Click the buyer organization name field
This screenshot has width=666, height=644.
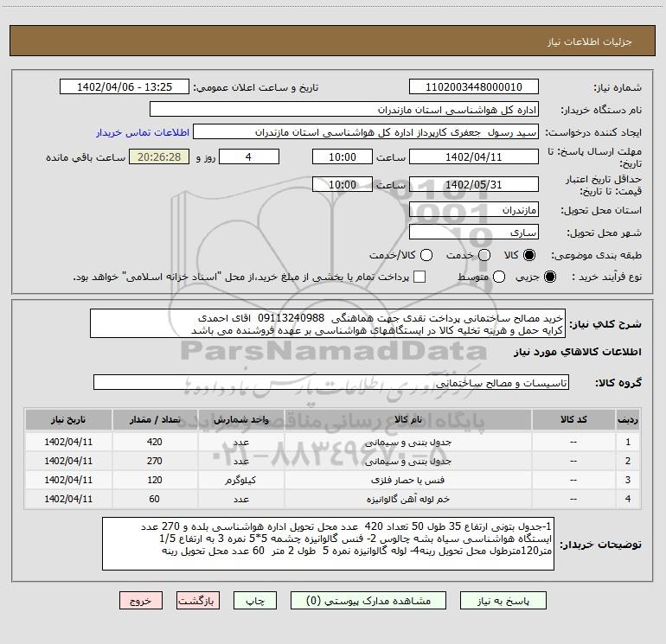click(344, 110)
